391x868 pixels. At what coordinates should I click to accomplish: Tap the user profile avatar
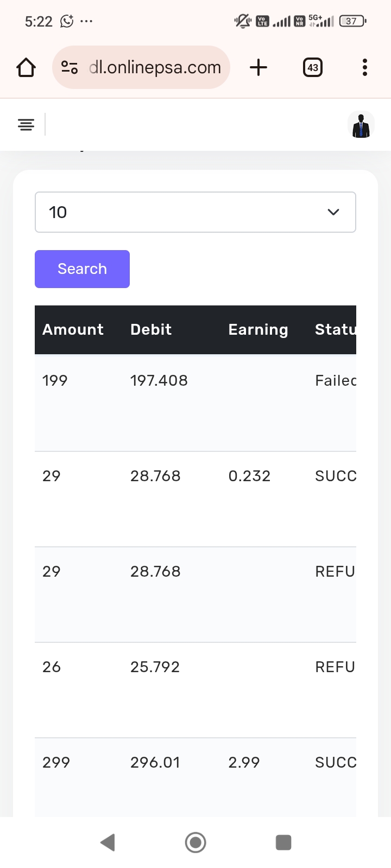tap(361, 125)
